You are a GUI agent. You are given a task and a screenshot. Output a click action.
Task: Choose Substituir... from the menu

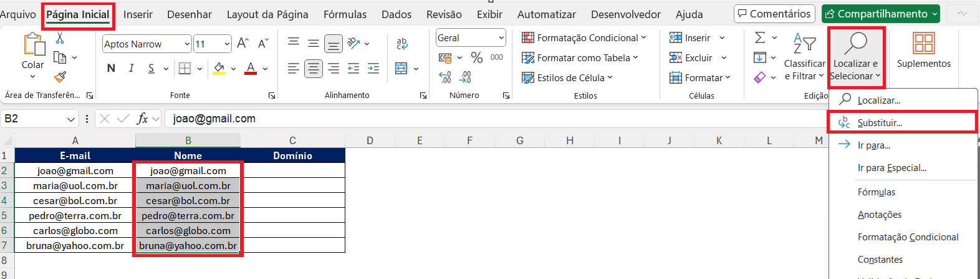click(879, 123)
